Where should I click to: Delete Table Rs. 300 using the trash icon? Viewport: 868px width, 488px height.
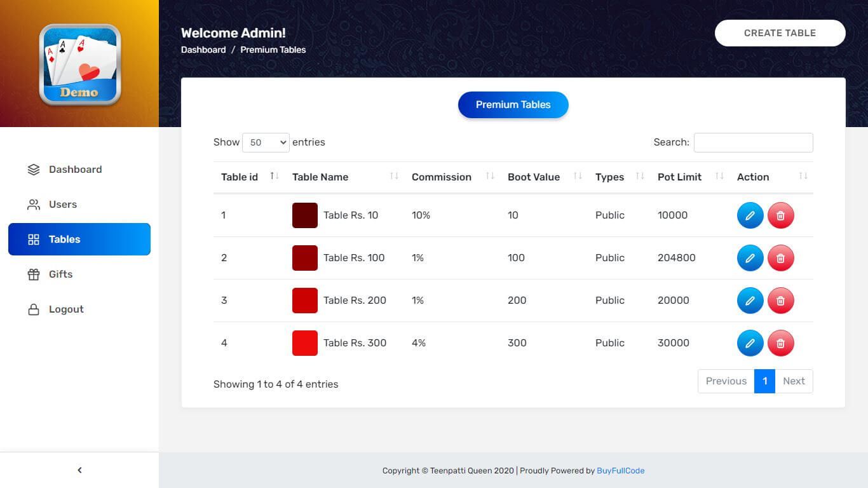coord(780,343)
